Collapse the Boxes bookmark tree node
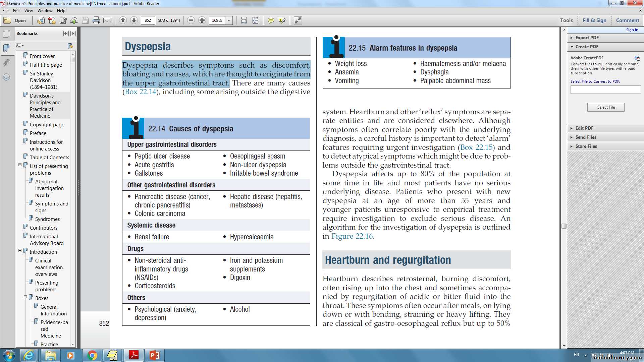The height and width of the screenshot is (362, 644). (25, 297)
